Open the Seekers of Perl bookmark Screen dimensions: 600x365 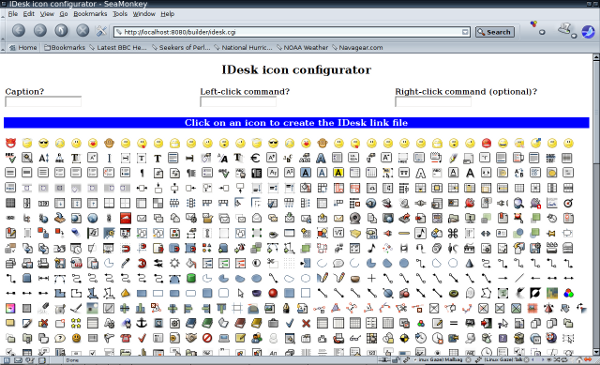(181, 47)
